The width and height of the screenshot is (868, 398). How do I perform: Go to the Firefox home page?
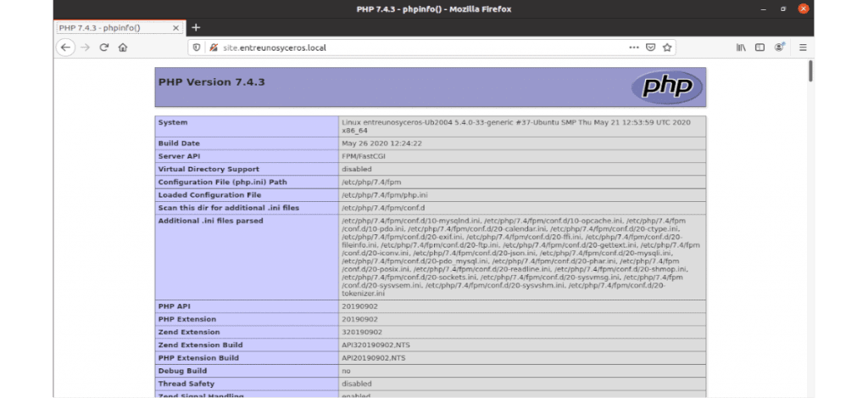(123, 48)
